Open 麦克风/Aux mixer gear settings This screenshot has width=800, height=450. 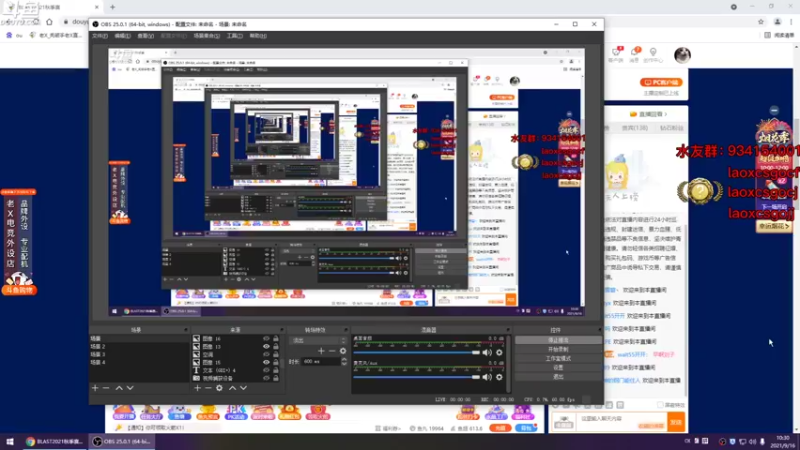coord(499,377)
